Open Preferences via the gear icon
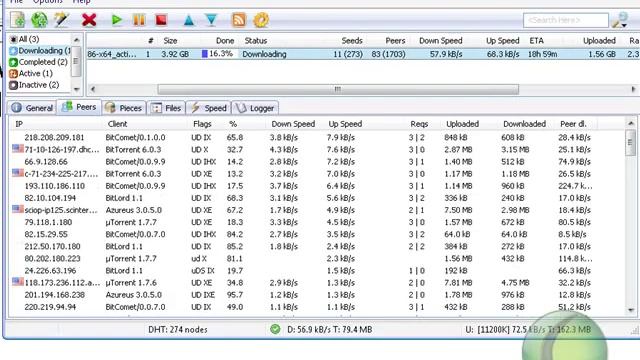 pyautogui.click(x=261, y=20)
